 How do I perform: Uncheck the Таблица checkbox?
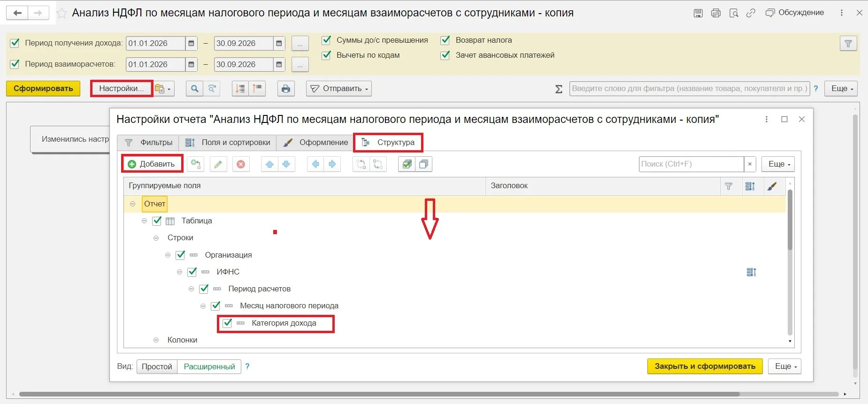[x=157, y=221]
